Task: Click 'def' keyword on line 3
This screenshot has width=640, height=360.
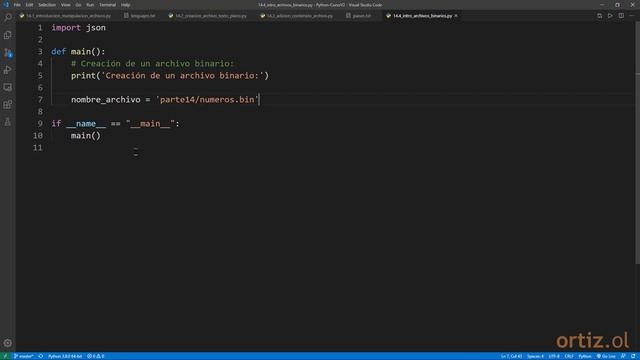Action: [x=58, y=51]
